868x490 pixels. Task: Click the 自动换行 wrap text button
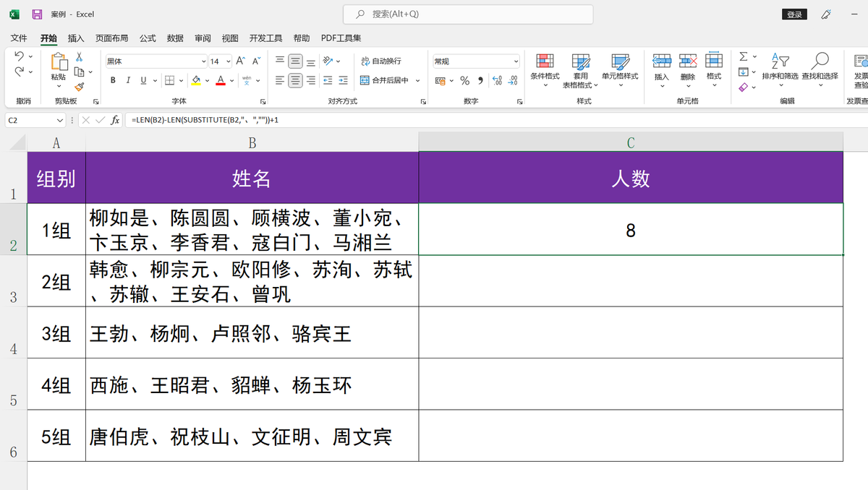click(x=381, y=61)
